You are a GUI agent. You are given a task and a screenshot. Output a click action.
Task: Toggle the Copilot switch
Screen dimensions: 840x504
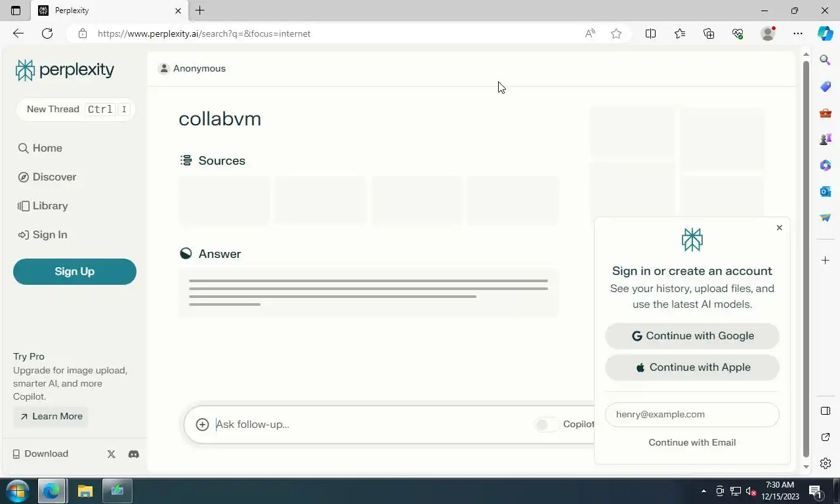point(547,425)
